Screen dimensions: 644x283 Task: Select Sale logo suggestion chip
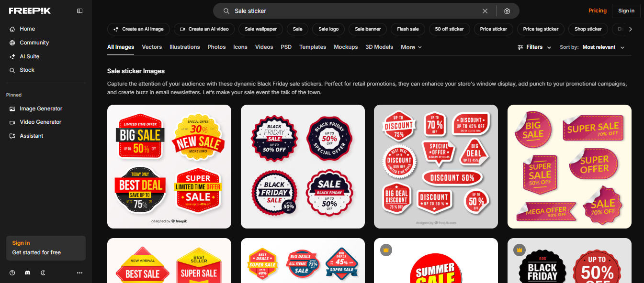[x=328, y=29]
